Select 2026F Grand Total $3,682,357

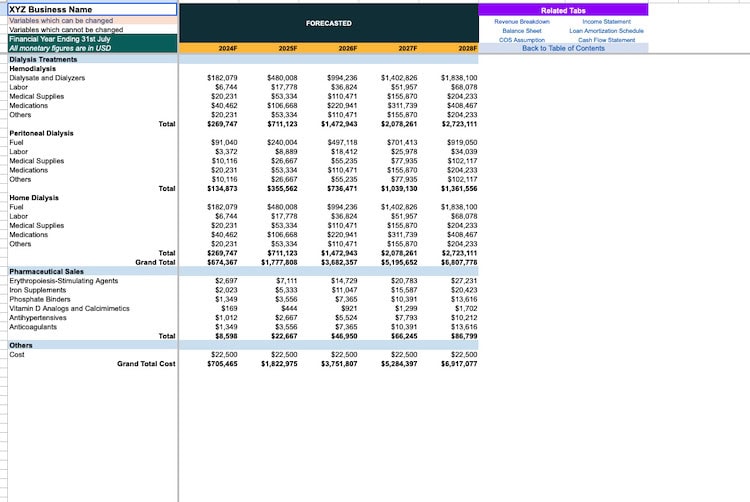click(339, 262)
